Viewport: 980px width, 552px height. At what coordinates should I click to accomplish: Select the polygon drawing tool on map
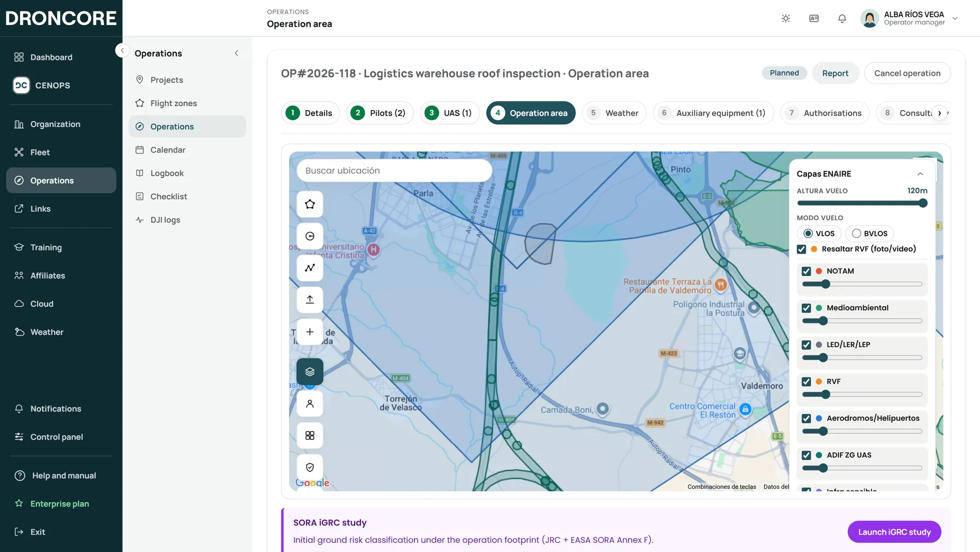(310, 204)
